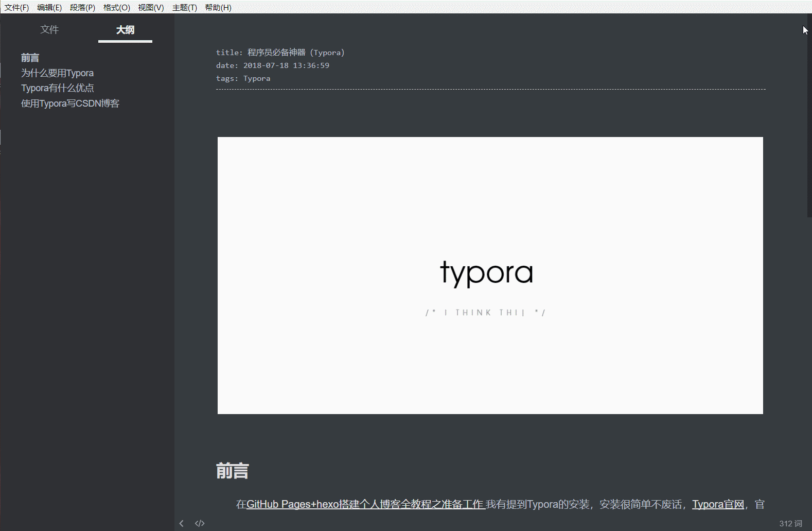Open the 视图(V) menu

pos(151,7)
